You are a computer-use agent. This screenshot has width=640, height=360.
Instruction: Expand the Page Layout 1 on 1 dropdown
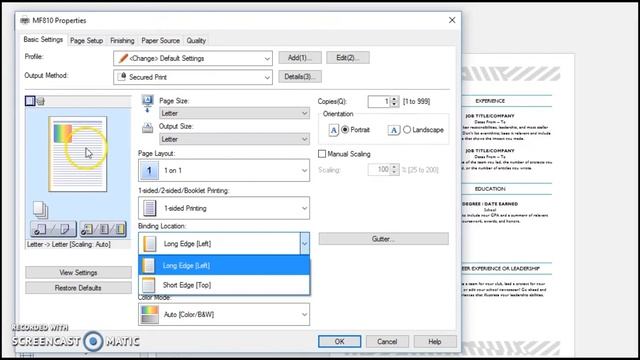[x=224, y=170]
